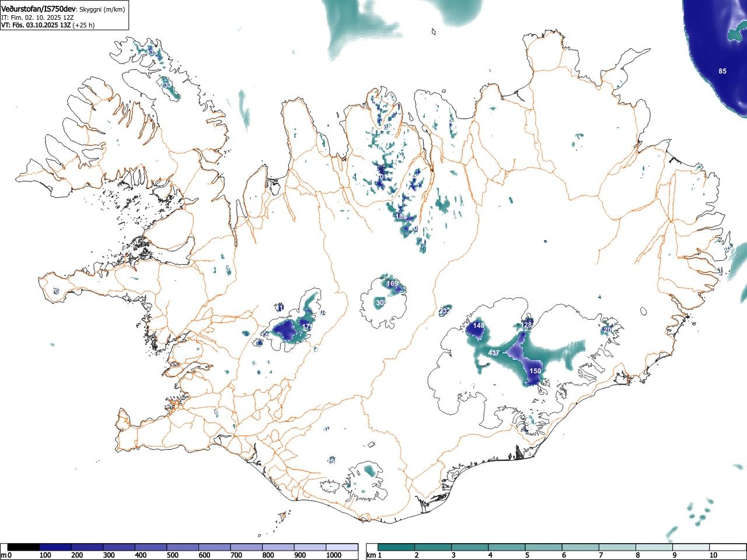The image size is (747, 560).
Task: Click the black 0–100 m legend swatch
Action: point(24,547)
